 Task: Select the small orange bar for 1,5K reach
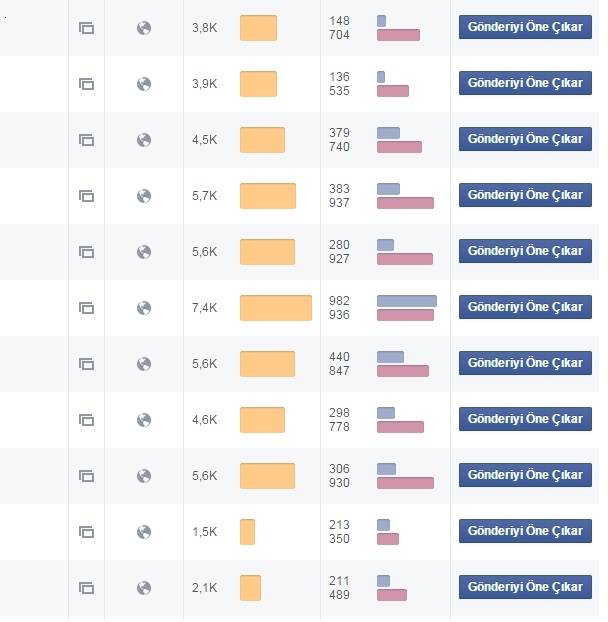point(247,532)
